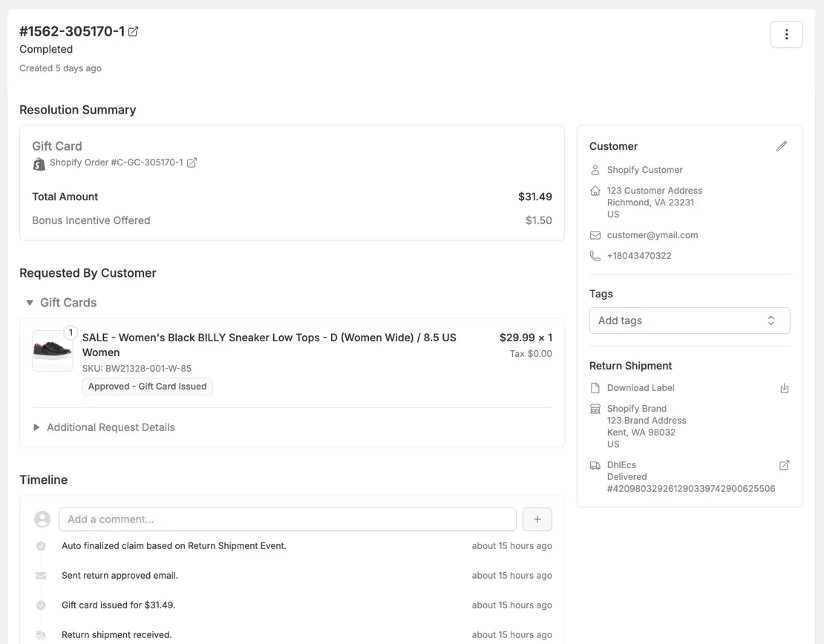
Task: Click the user avatar icon beside comment box
Action: (x=42, y=519)
